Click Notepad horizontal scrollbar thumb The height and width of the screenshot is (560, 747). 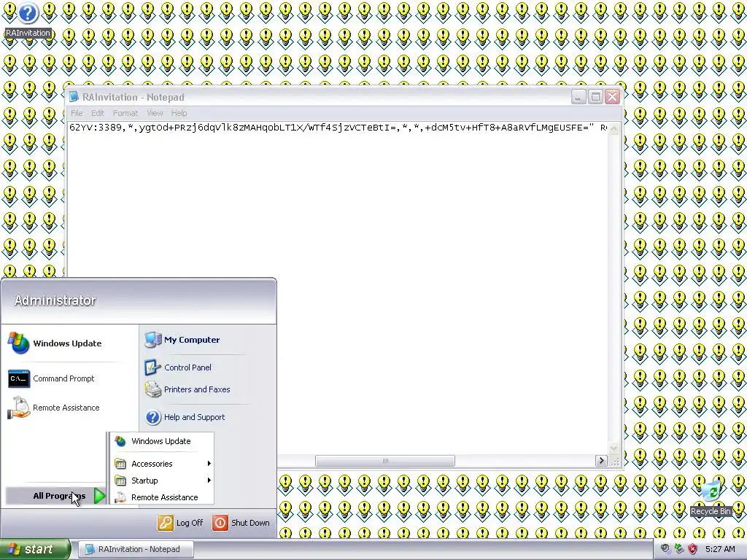click(x=385, y=461)
